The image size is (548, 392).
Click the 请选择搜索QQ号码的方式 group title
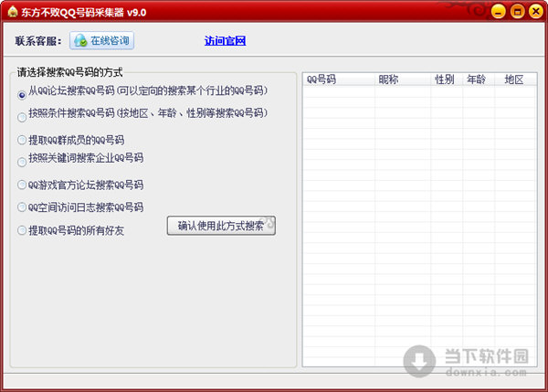click(x=70, y=72)
